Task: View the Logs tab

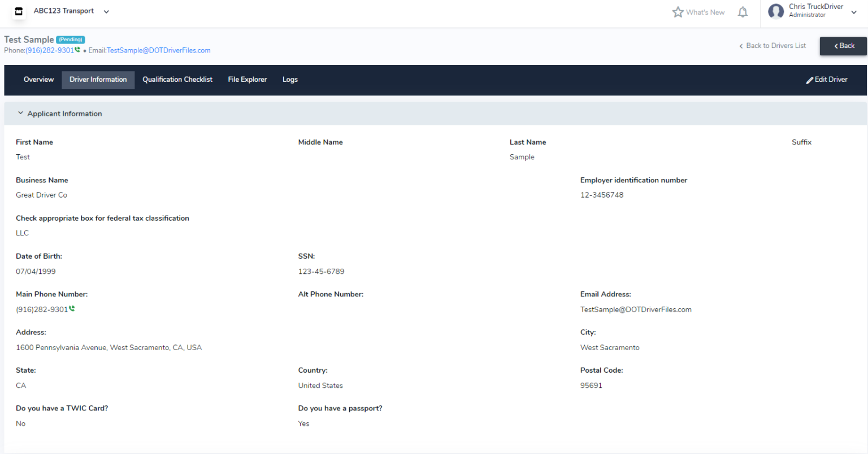Action: 290,80
